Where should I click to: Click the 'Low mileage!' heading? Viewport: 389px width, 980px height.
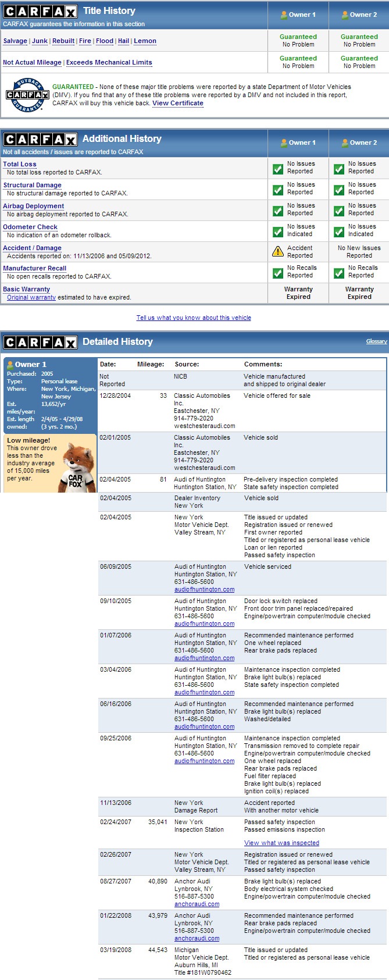pos(28,441)
